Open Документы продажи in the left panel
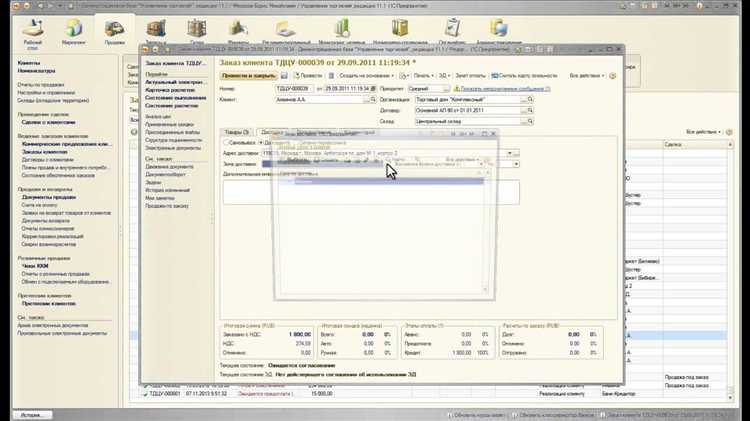750x421 pixels. tap(49, 197)
